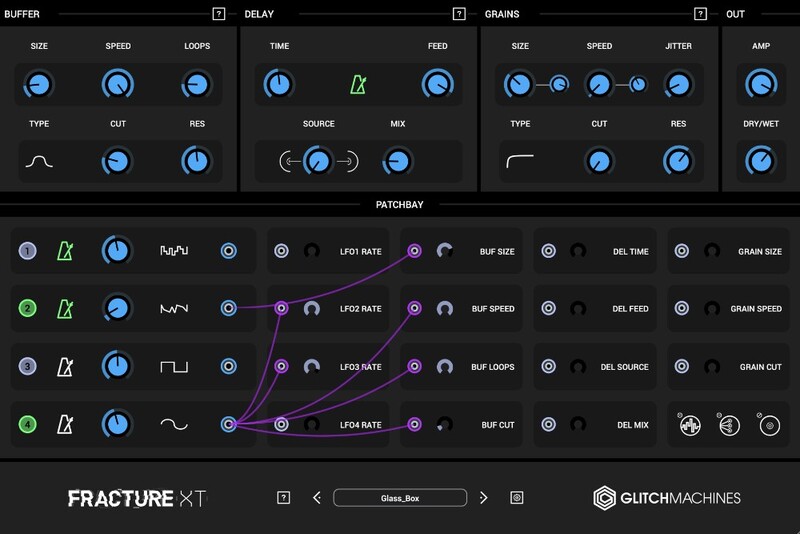Toggle LFO 4 tempo sync metronome
This screenshot has width=800, height=534.
(65, 424)
